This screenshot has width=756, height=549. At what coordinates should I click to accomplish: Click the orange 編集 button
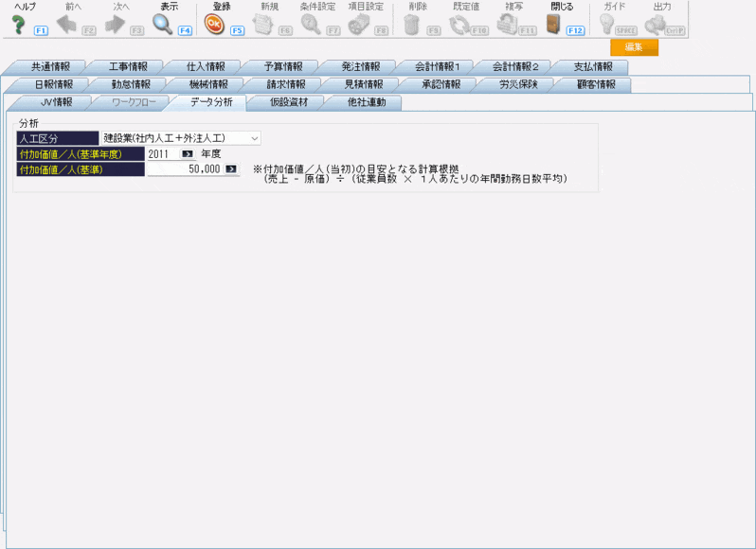tap(633, 48)
